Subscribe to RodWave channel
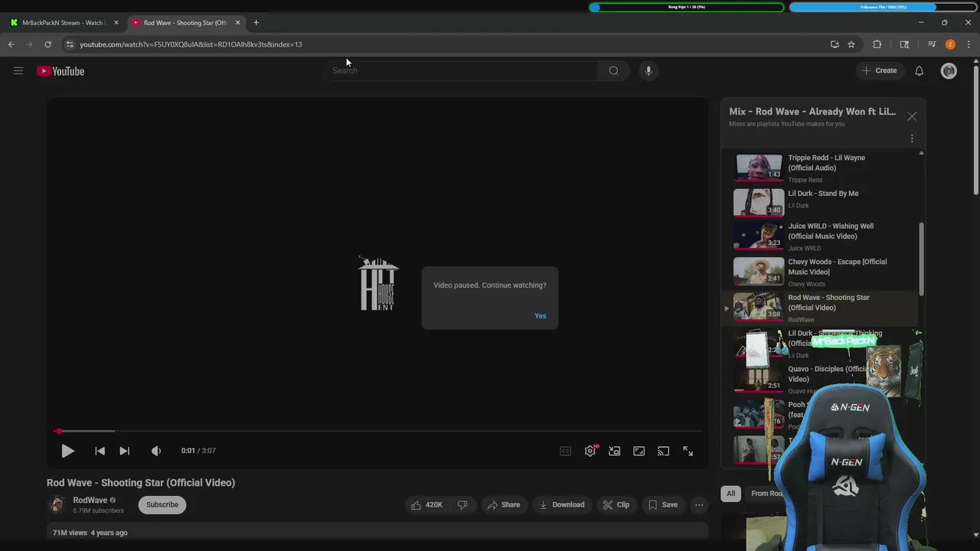 (x=162, y=504)
